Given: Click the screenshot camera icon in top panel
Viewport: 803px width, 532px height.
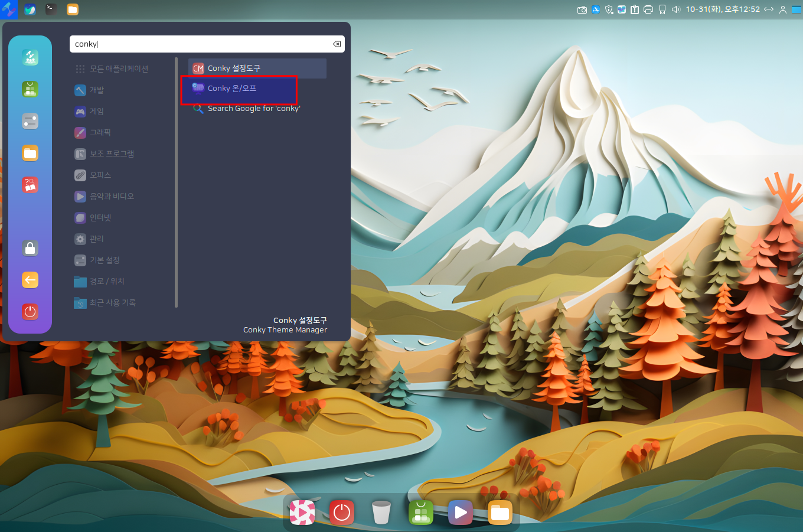Looking at the screenshot, I should 582,9.
